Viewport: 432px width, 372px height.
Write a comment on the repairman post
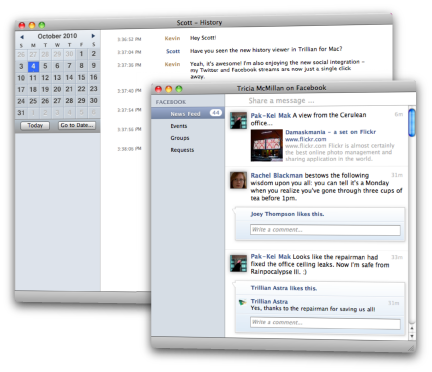325,323
